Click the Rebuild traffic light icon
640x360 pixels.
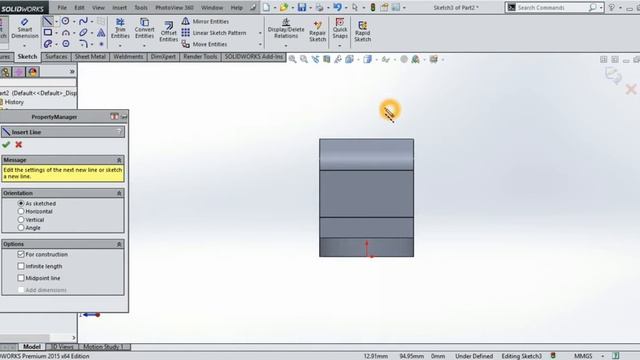(373, 7)
